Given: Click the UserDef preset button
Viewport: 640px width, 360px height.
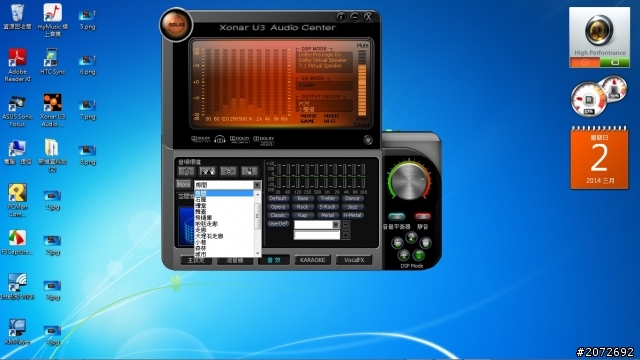Looking at the screenshot, I should [278, 224].
